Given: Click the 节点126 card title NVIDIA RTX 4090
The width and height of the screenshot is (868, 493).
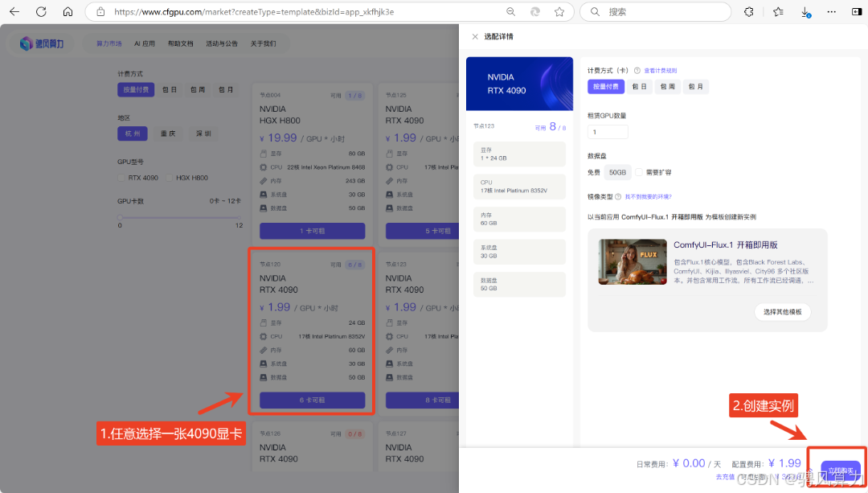Looking at the screenshot, I should click(x=278, y=453).
